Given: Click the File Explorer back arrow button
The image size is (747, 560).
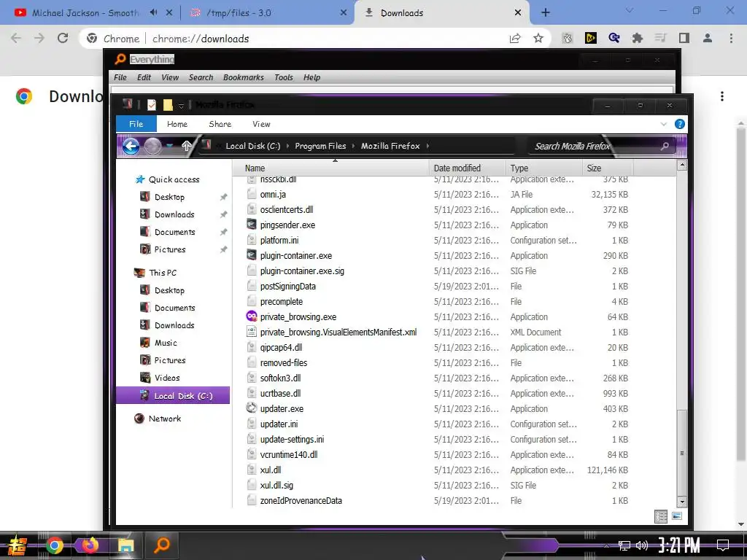Looking at the screenshot, I should coord(131,146).
